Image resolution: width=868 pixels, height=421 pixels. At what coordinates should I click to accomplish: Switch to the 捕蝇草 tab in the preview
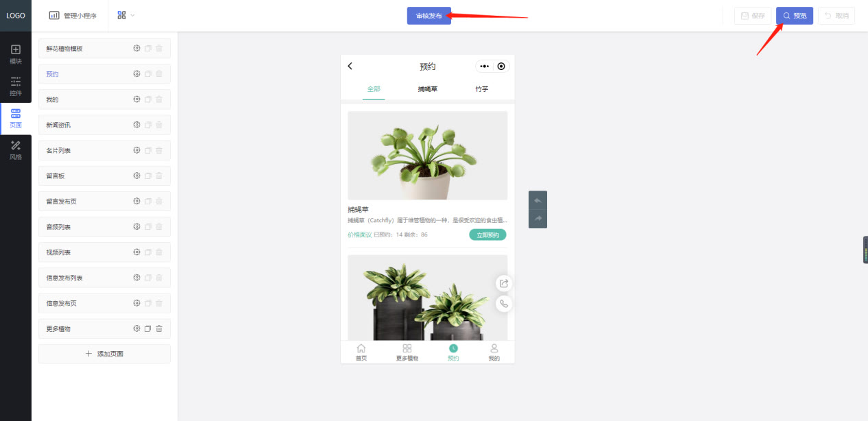pos(428,89)
